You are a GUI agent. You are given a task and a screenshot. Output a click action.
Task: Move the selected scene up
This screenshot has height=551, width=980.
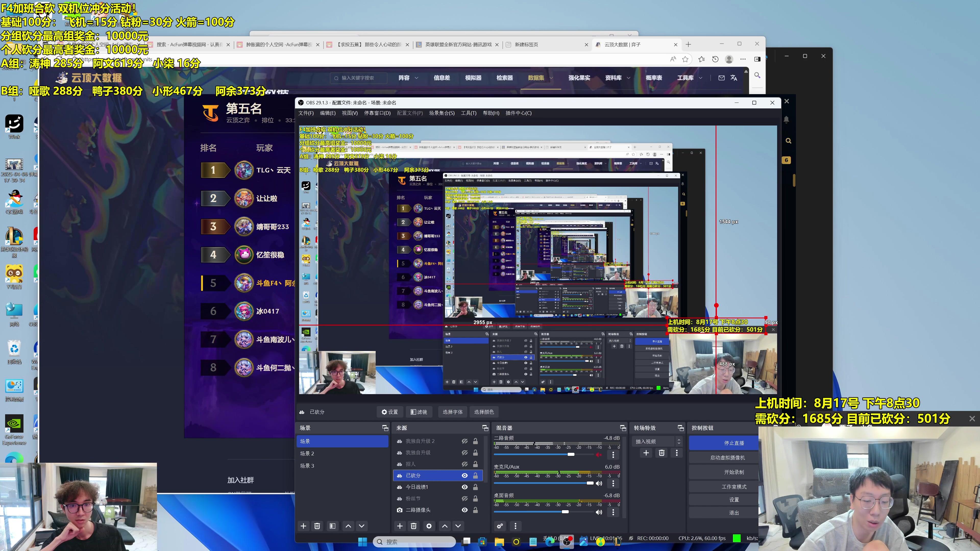click(x=348, y=526)
